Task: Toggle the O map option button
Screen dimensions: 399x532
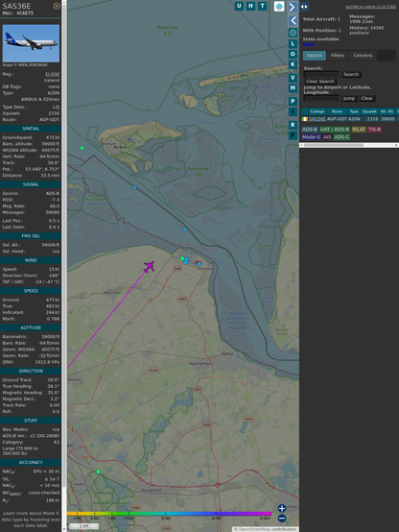Action: pos(293,54)
